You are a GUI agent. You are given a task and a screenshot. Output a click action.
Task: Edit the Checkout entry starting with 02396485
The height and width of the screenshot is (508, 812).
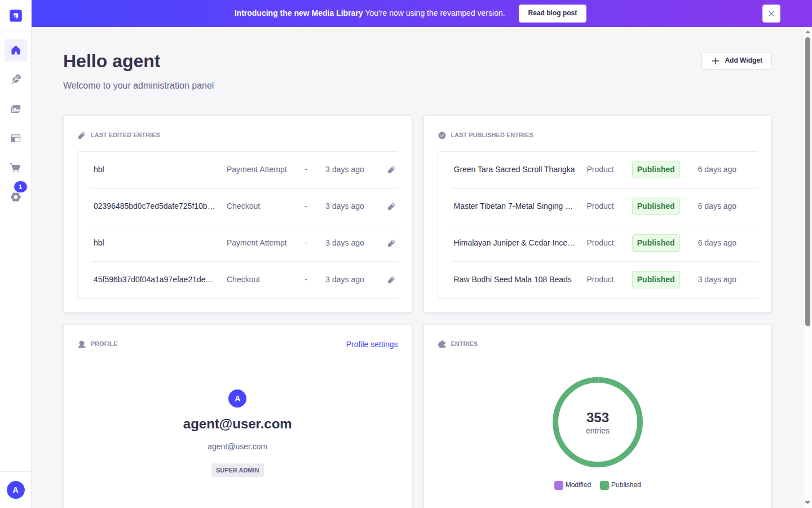click(x=391, y=207)
